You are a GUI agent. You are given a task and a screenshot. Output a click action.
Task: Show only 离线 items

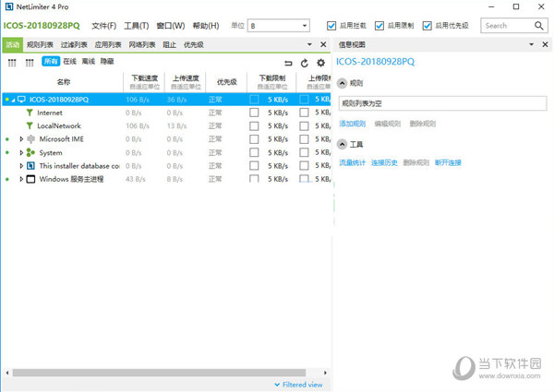click(x=89, y=62)
